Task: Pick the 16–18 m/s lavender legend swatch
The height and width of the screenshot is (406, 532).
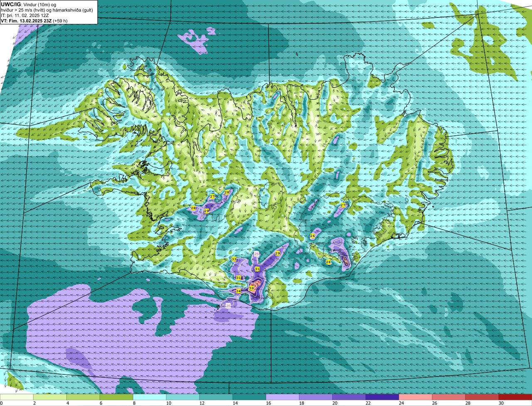Action: [x=283, y=397]
